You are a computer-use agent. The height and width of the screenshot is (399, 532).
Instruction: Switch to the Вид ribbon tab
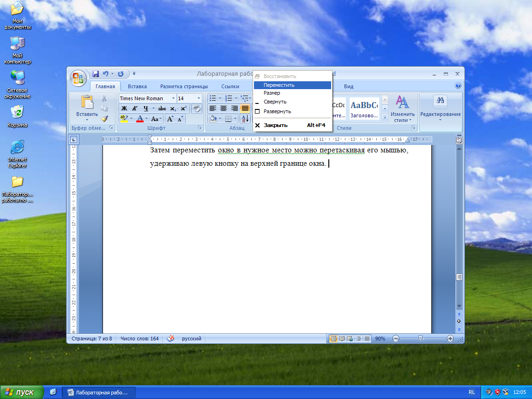click(x=349, y=86)
